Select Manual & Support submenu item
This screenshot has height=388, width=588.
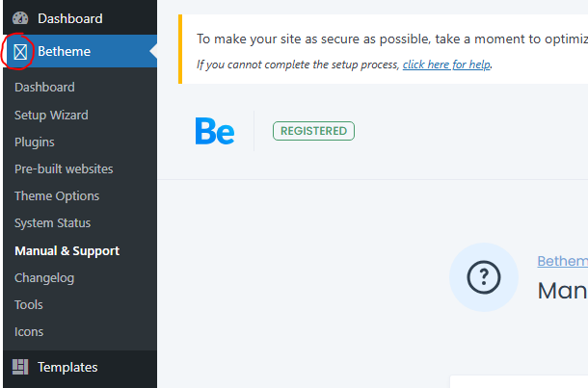click(x=67, y=251)
